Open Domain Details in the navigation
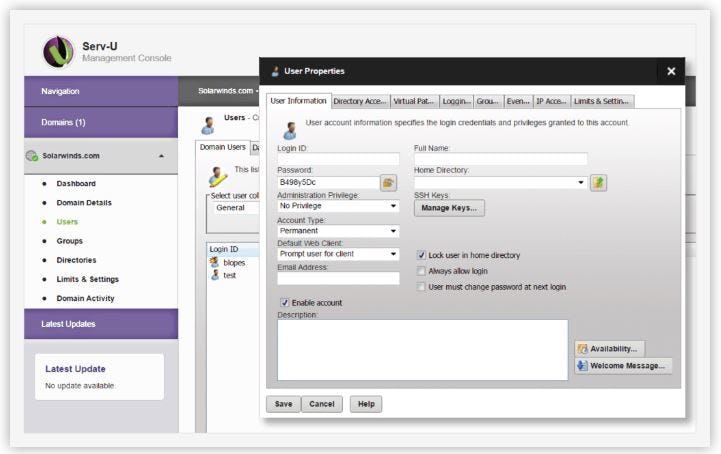This screenshot has width=721, height=454. (84, 203)
